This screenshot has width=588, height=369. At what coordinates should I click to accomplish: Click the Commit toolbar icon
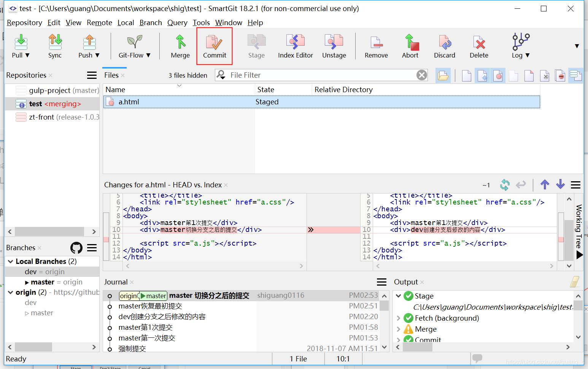(214, 42)
